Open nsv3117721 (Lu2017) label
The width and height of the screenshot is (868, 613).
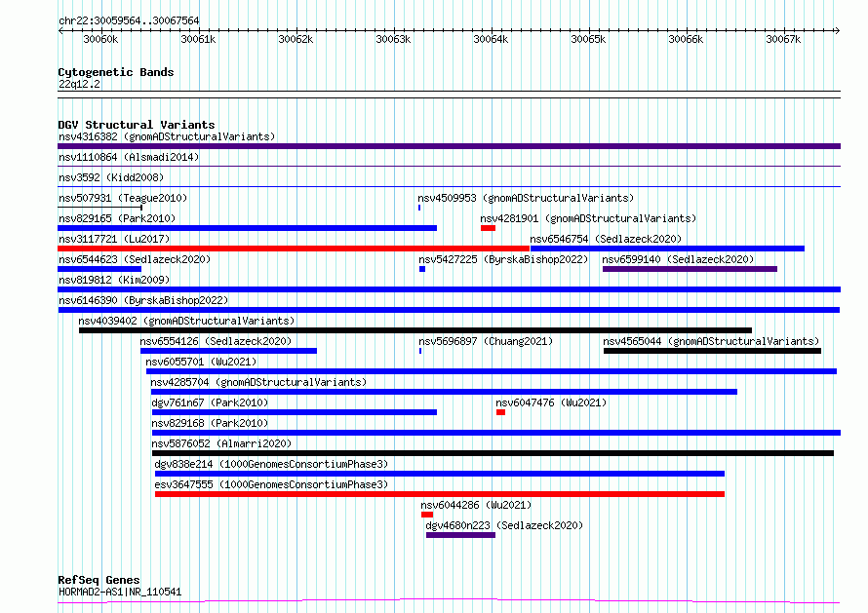click(x=114, y=239)
